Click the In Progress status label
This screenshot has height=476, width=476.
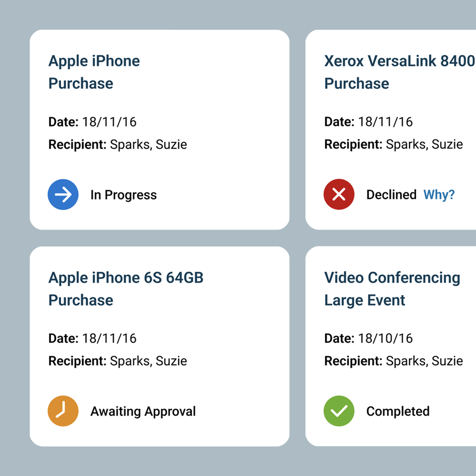124,195
